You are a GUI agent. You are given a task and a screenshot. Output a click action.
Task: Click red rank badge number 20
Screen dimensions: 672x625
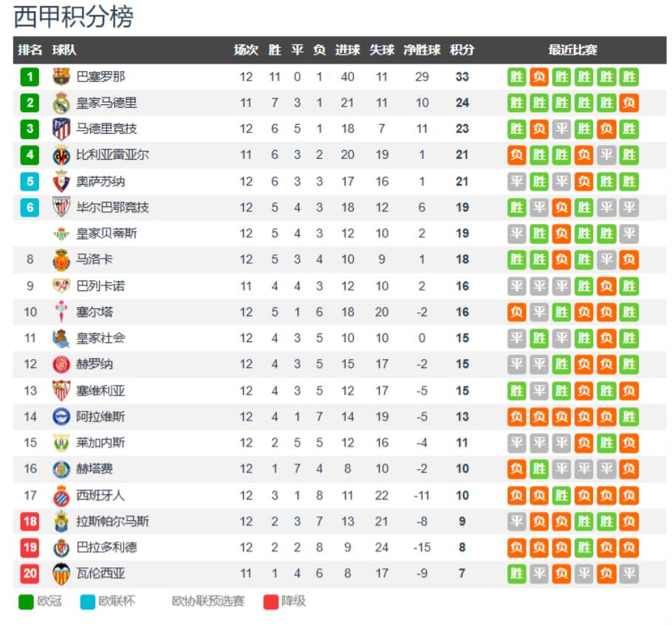(x=30, y=574)
